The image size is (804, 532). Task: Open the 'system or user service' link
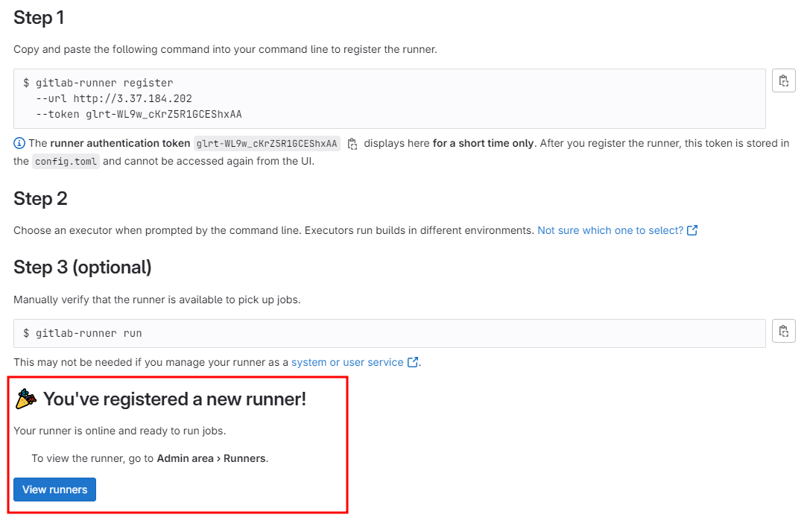347,362
